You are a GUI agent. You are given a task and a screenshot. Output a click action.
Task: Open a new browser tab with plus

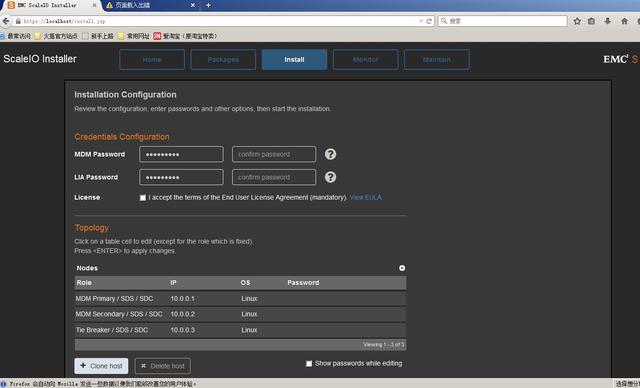[208, 5]
